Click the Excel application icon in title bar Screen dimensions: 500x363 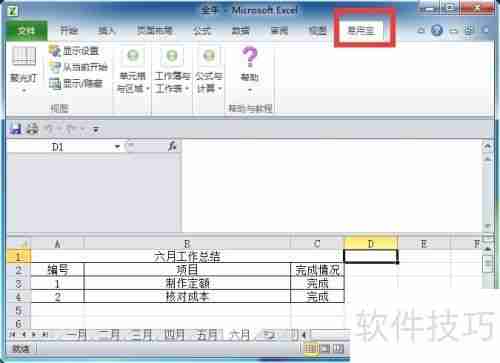[x=13, y=11]
